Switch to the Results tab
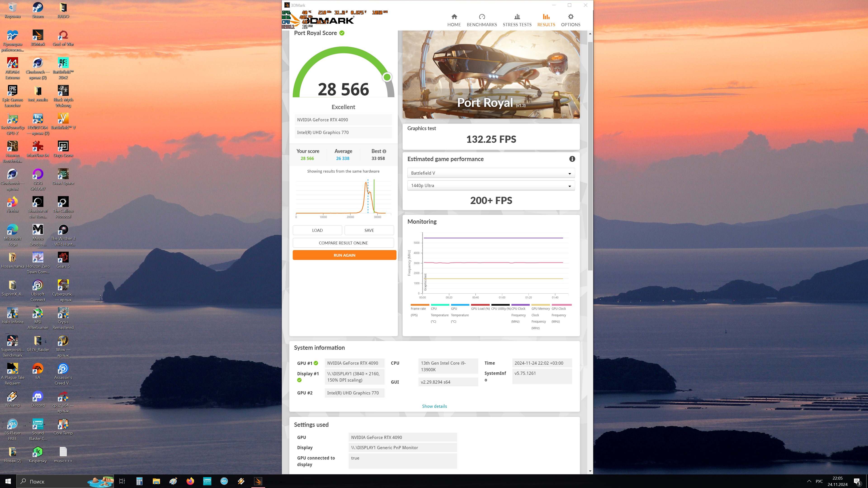This screenshot has width=868, height=488. point(546,20)
